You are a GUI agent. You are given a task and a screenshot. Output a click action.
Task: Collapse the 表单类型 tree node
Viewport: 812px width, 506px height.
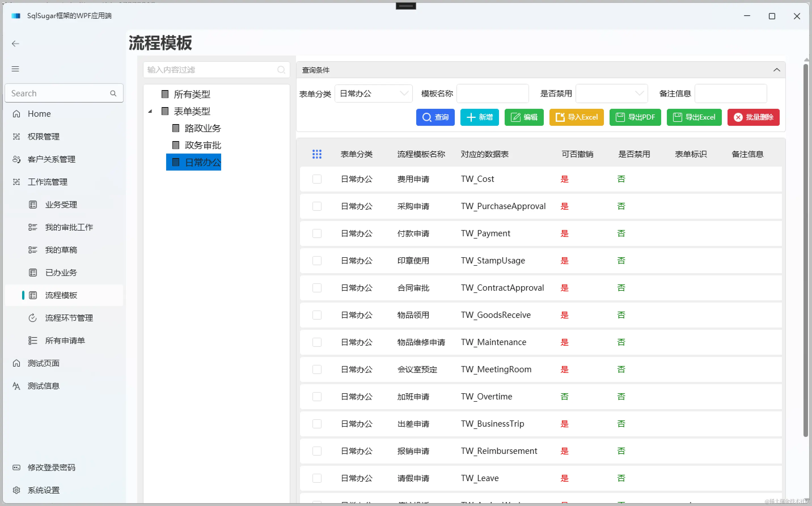pos(150,111)
